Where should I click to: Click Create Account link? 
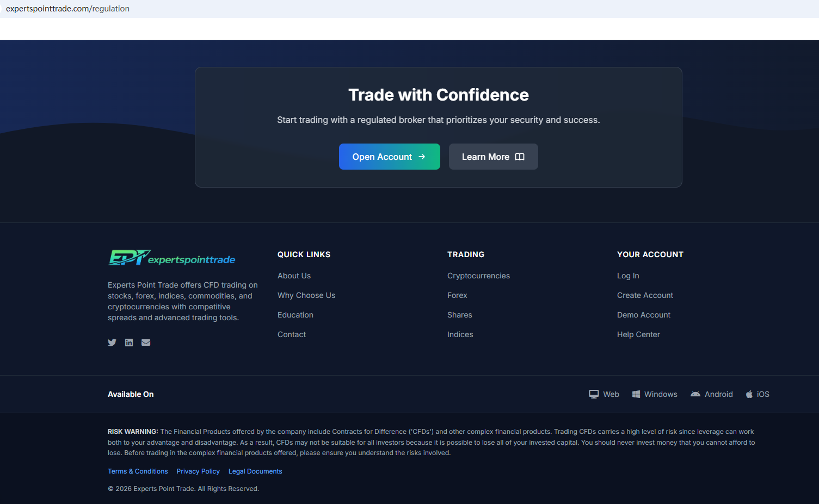click(x=645, y=295)
